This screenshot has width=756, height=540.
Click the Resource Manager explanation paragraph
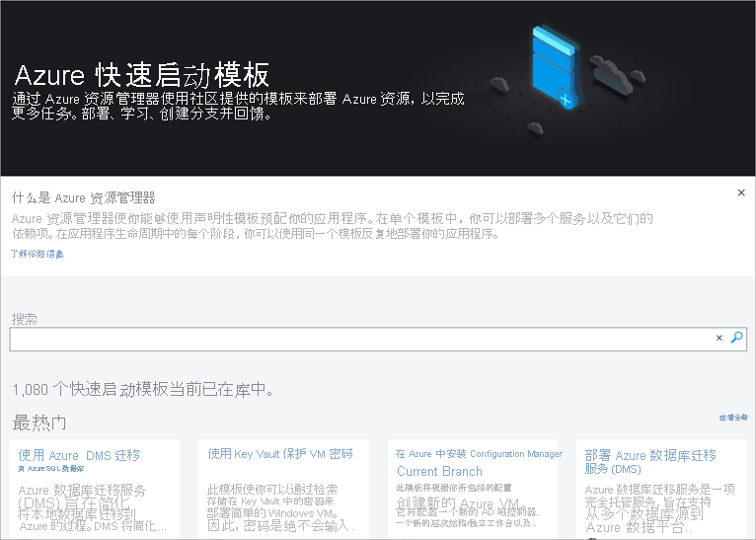coord(333,226)
